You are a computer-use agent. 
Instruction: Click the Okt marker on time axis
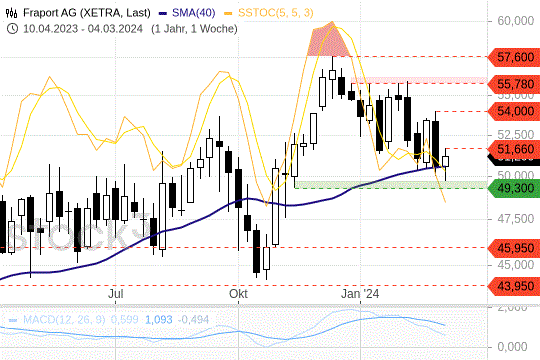[238, 294]
